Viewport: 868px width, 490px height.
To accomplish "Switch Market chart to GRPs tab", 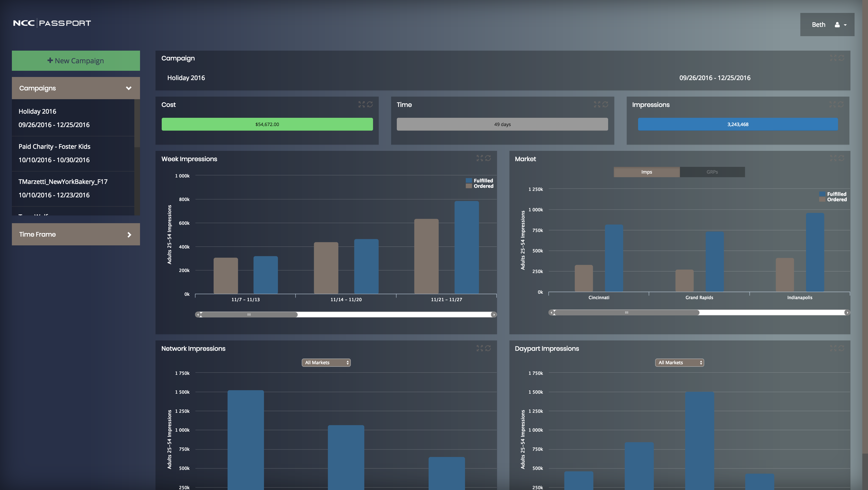I will [712, 172].
